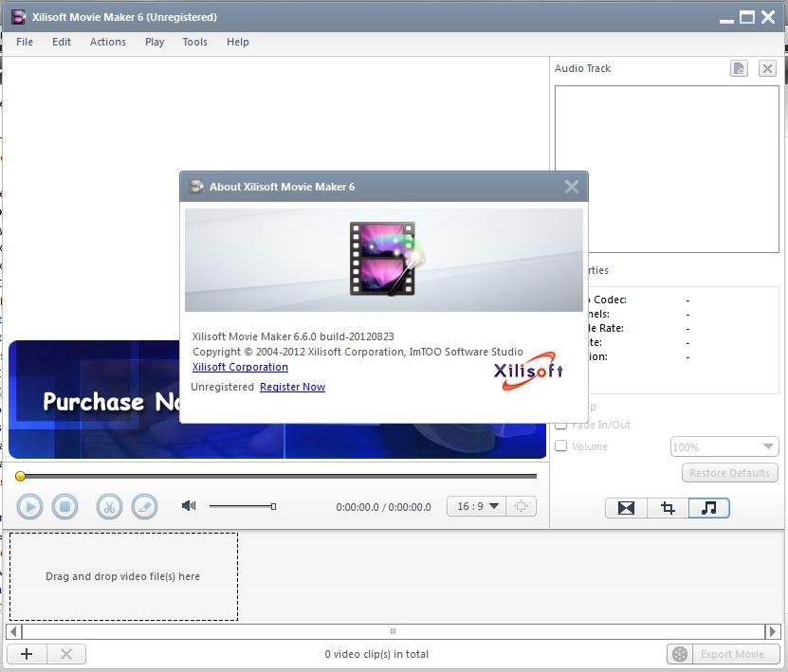This screenshot has width=788, height=672.
Task: Enable the Fade In/Out checkbox
Action: [x=561, y=425]
